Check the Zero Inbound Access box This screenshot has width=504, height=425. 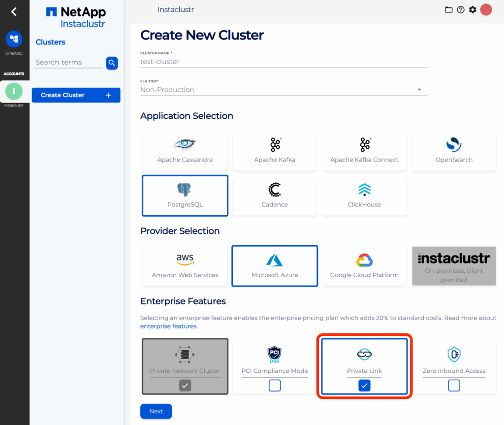454,386
